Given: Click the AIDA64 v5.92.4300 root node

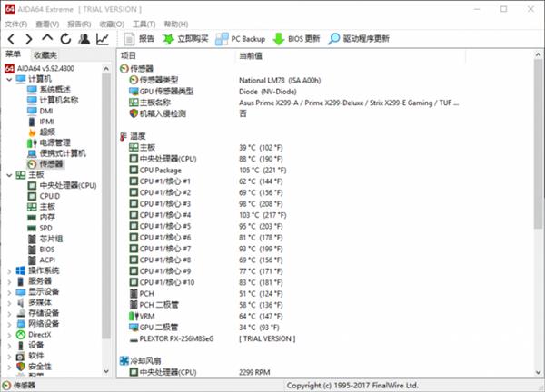Looking at the screenshot, I should click(x=40, y=68).
